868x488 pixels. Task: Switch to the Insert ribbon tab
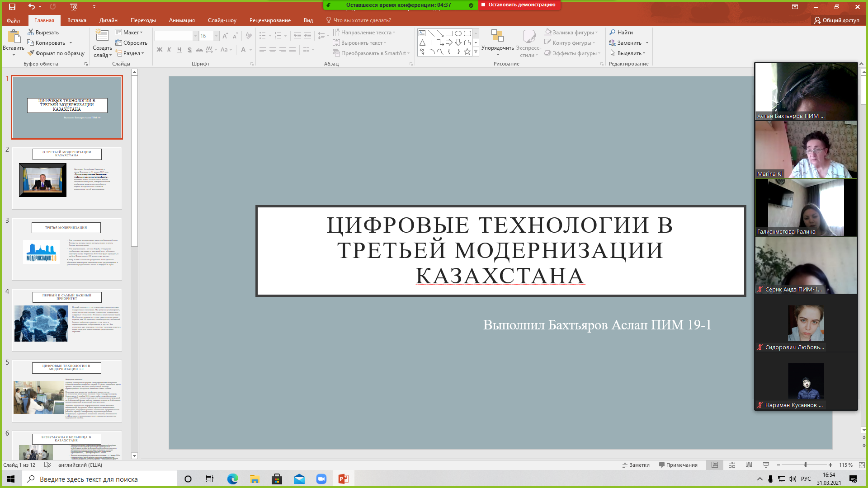pos(76,20)
